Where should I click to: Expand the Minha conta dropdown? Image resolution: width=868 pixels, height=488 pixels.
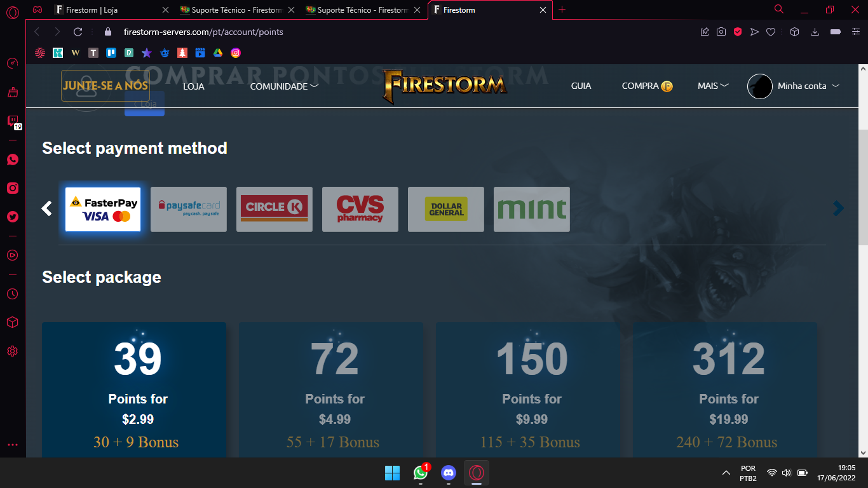tap(808, 86)
